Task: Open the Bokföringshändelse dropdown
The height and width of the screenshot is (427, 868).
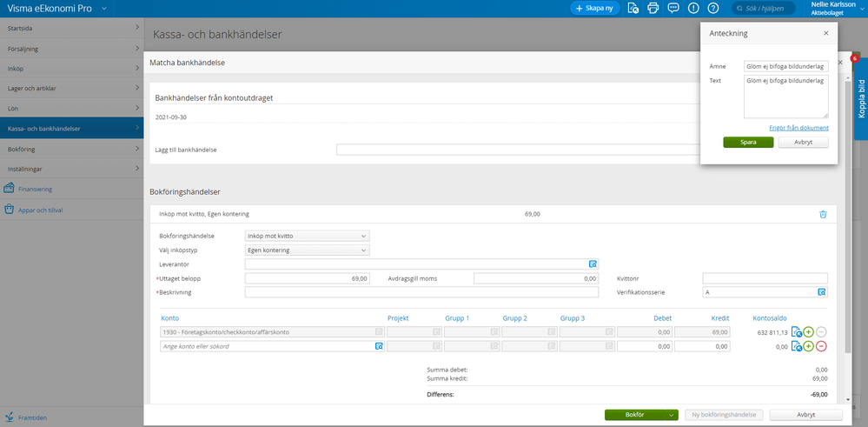Action: (308, 236)
